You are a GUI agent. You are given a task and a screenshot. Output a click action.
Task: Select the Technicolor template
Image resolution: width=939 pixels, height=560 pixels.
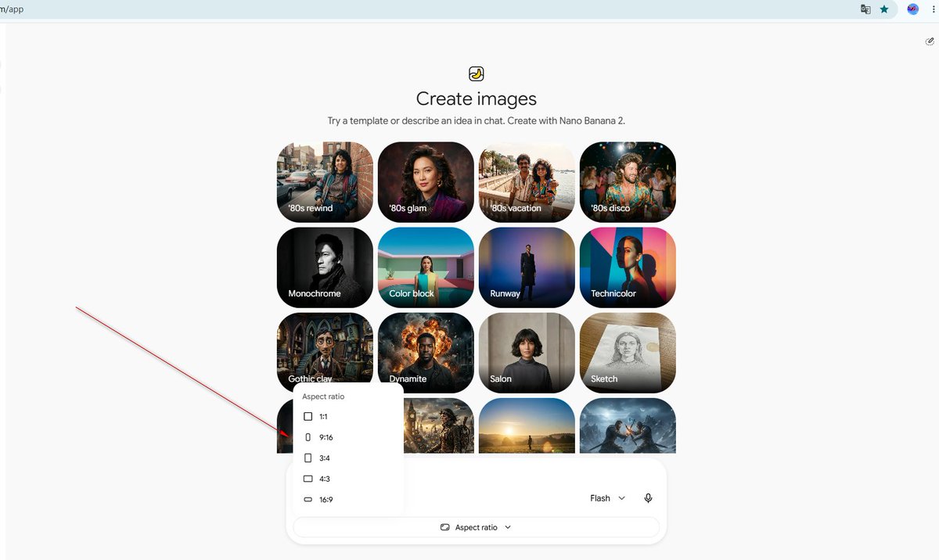[628, 267]
